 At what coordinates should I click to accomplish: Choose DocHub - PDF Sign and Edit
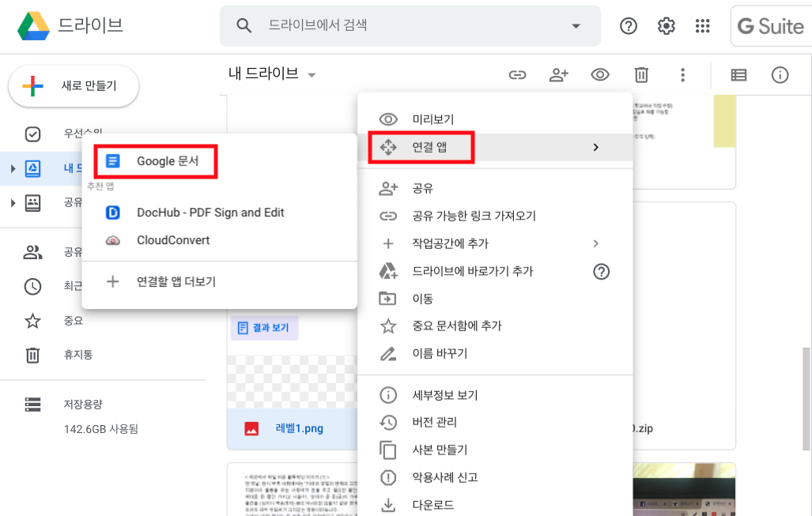click(220, 213)
